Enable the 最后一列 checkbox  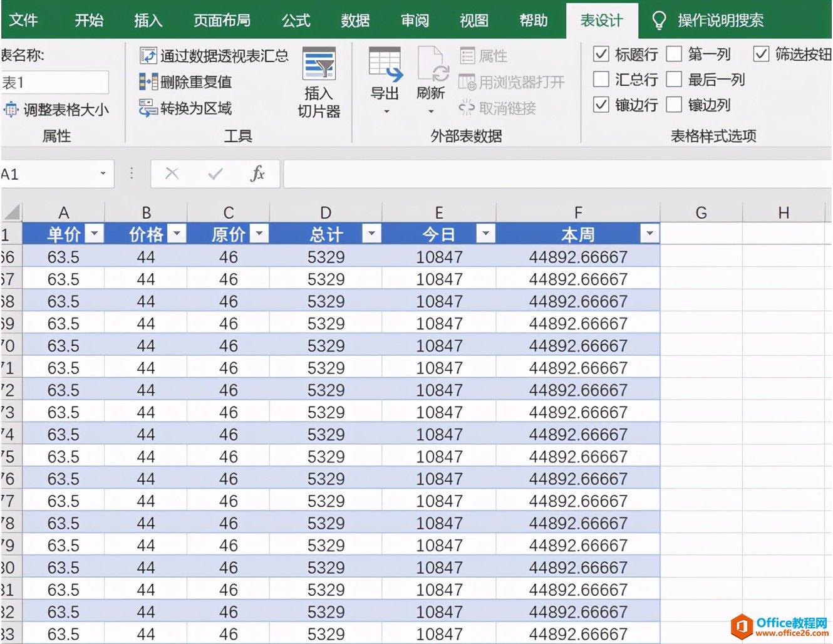coord(674,79)
